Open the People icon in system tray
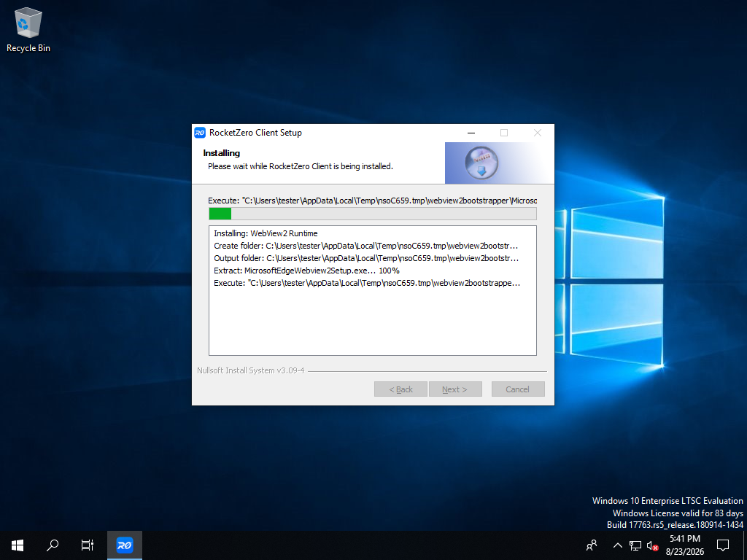 592,545
